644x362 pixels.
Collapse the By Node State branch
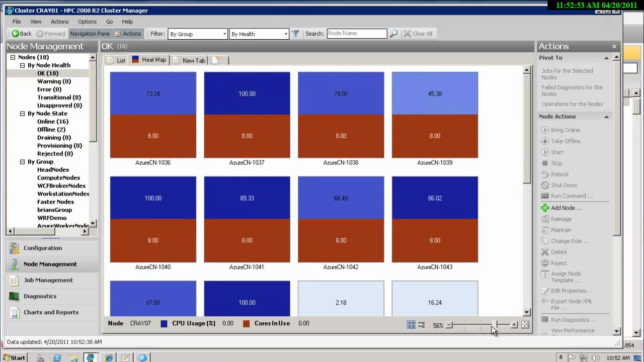click(22, 114)
